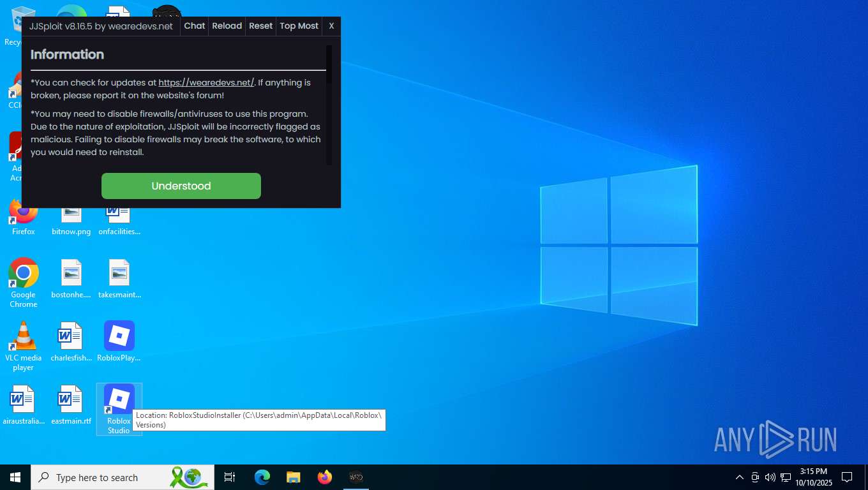Viewport: 868px width, 490px height.
Task: Click the taskbar clock showing 3:15 PM
Action: tap(814, 477)
